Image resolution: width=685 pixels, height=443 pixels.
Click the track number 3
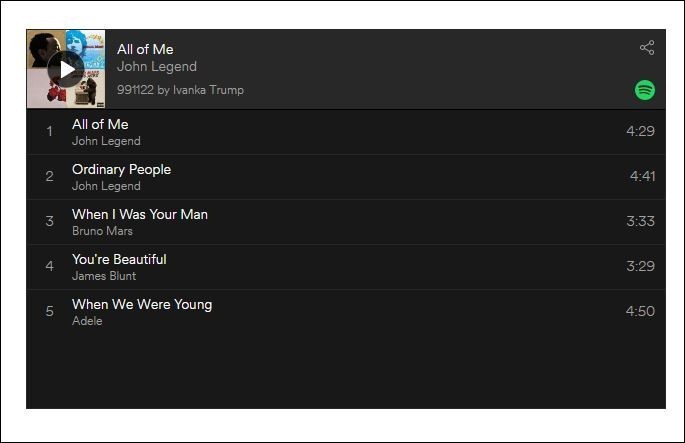click(49, 221)
